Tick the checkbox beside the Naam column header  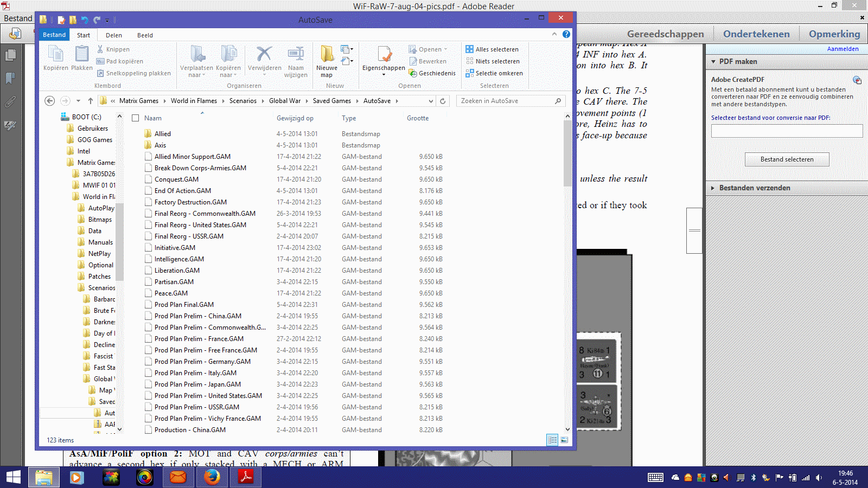[x=135, y=118]
